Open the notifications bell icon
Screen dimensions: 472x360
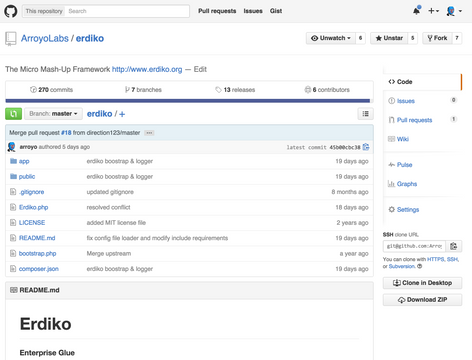(417, 11)
